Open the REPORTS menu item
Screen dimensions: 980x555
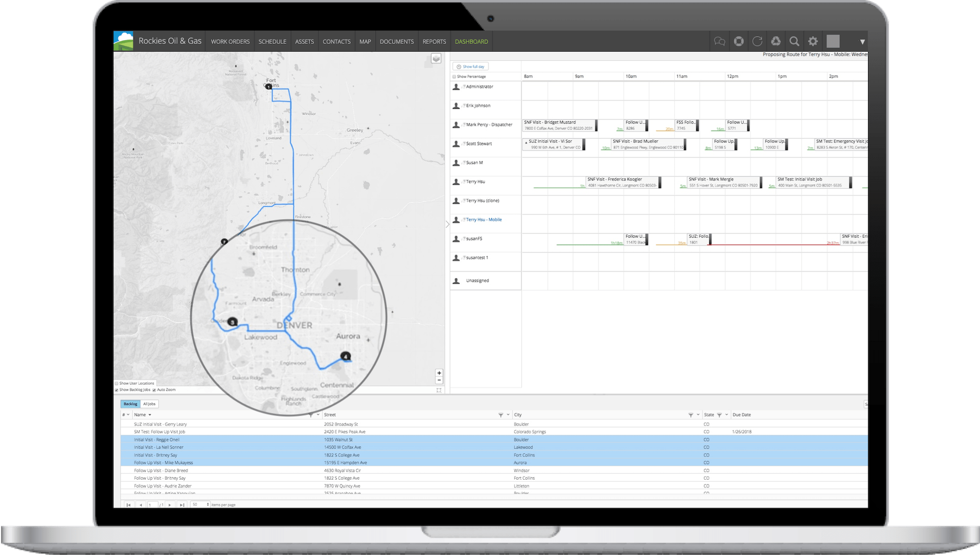click(x=434, y=41)
